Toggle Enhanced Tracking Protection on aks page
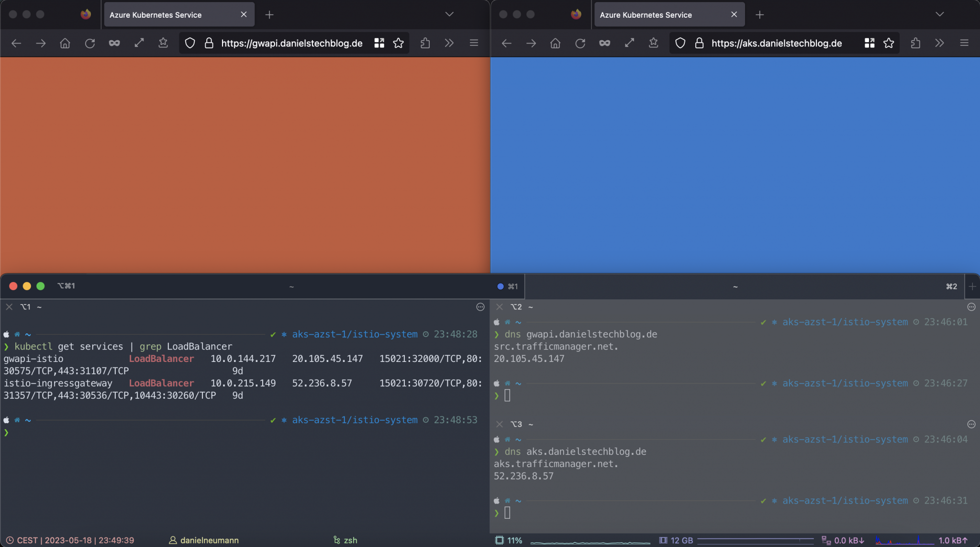 (x=680, y=43)
